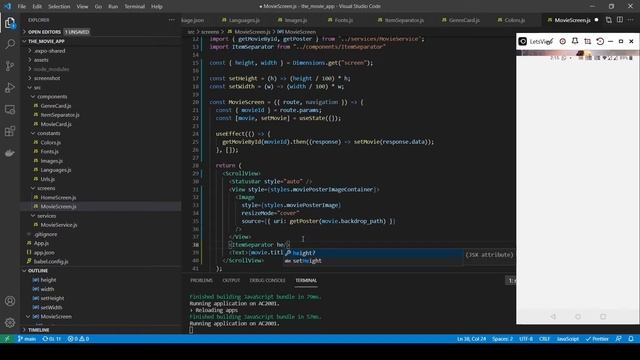Click the main branch indicator

click(x=27, y=339)
